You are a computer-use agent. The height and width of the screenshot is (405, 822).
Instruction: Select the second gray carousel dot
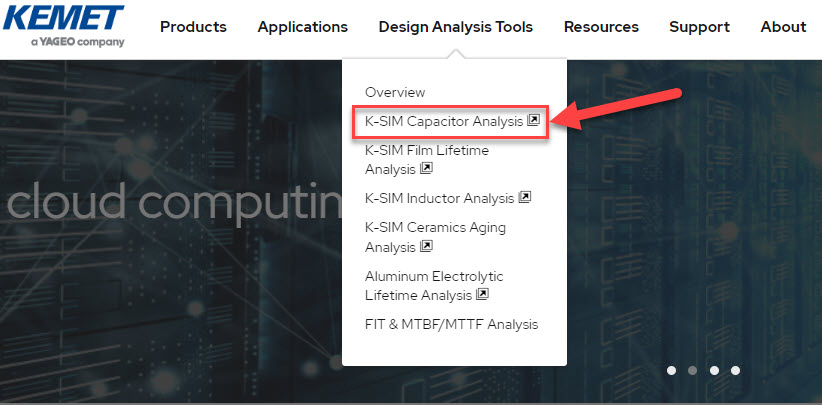[693, 370]
